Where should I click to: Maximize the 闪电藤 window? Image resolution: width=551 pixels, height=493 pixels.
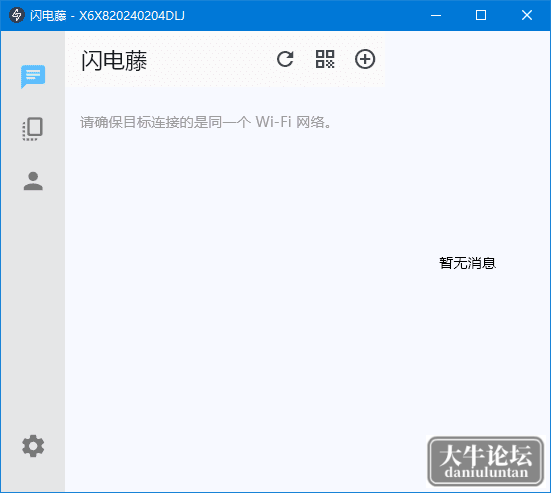click(481, 15)
